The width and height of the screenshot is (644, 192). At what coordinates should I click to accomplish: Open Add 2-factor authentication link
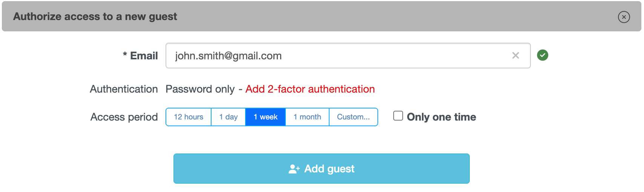click(x=310, y=89)
